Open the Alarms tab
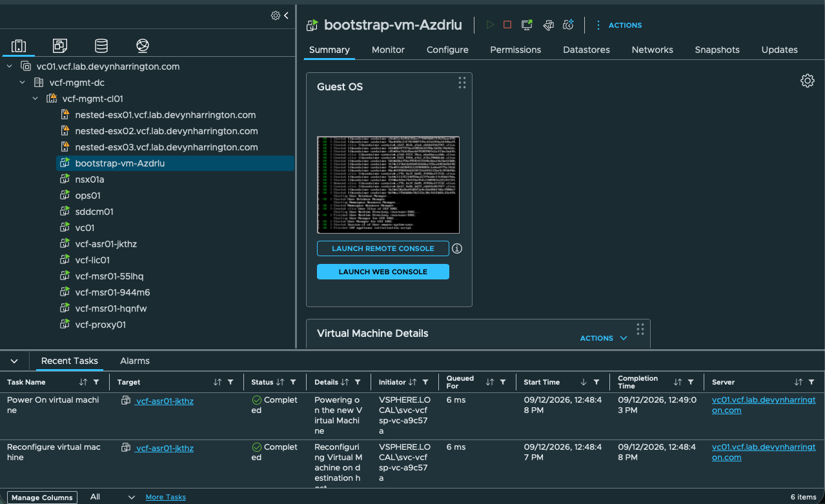Viewport: 825px width, 504px height. point(135,361)
